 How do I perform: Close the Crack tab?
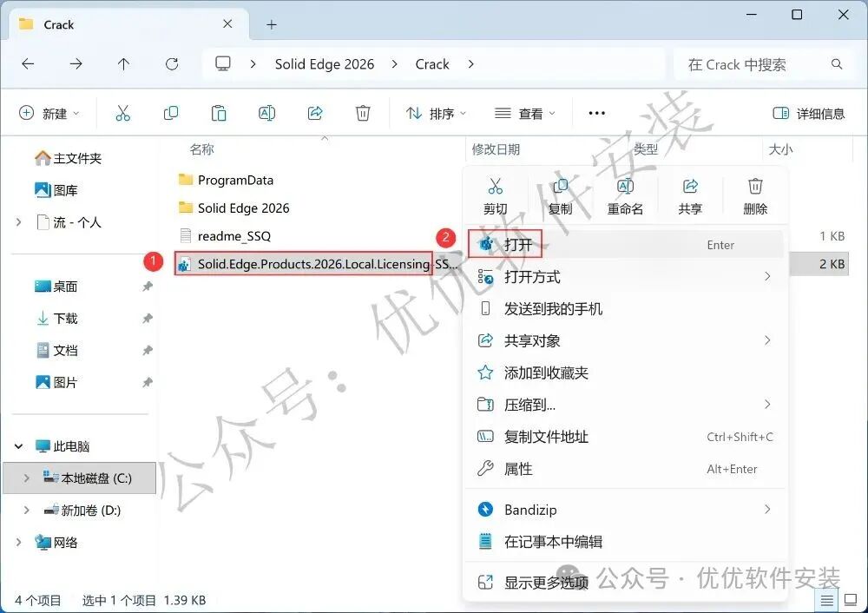click(227, 24)
